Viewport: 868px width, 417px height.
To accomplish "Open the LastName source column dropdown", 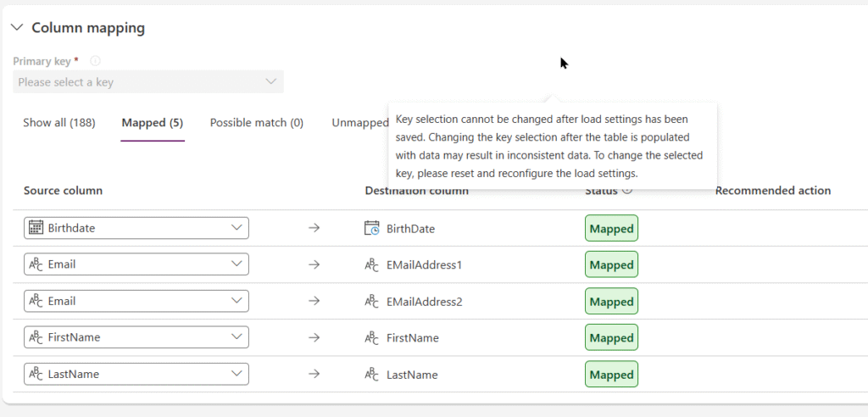I will tap(136, 374).
